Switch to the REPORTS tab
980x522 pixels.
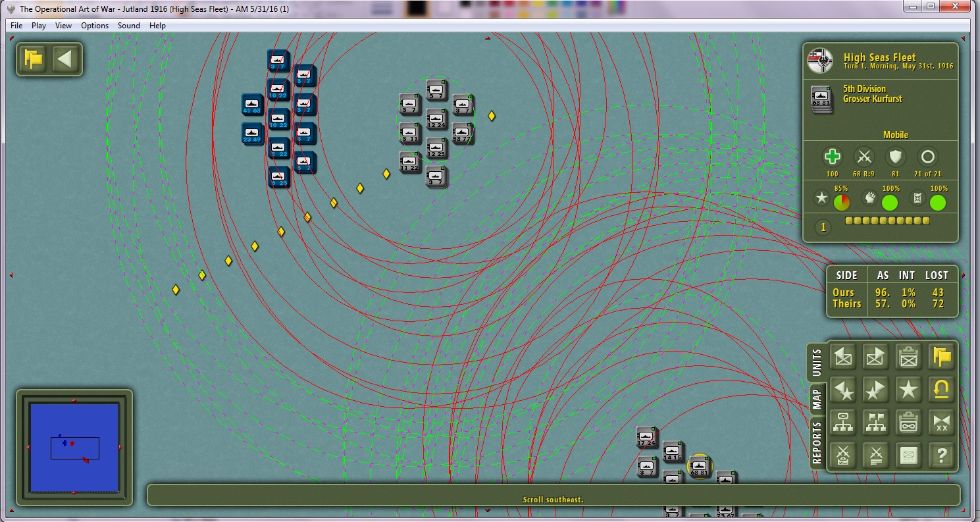pos(817,443)
